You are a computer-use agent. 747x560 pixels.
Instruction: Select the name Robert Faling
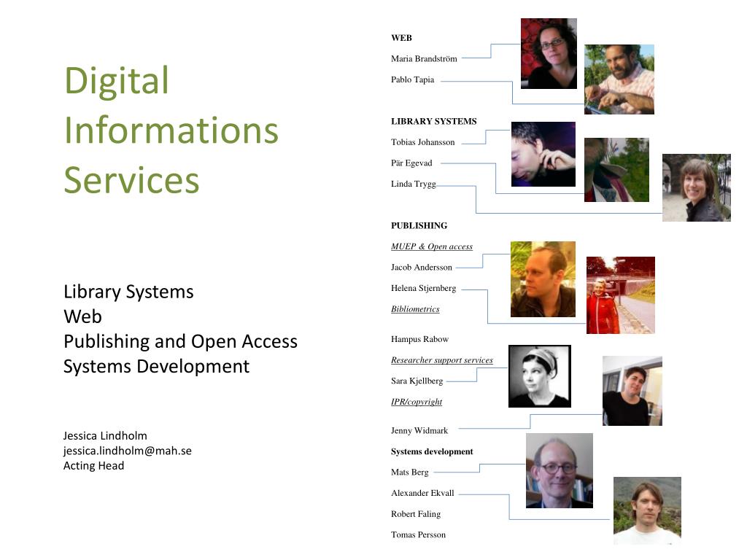(415, 514)
